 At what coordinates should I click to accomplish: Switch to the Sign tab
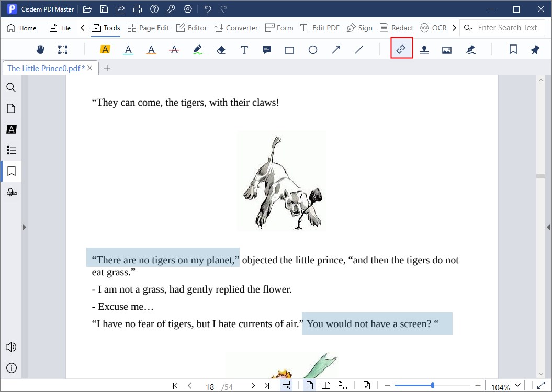359,28
